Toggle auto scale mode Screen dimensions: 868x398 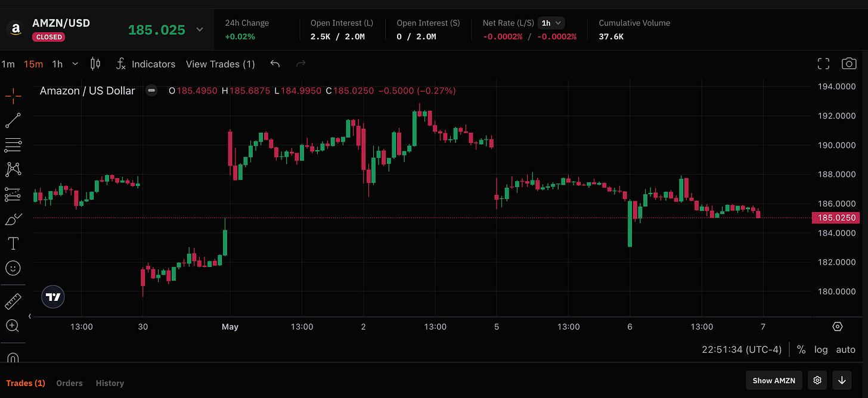pos(845,350)
